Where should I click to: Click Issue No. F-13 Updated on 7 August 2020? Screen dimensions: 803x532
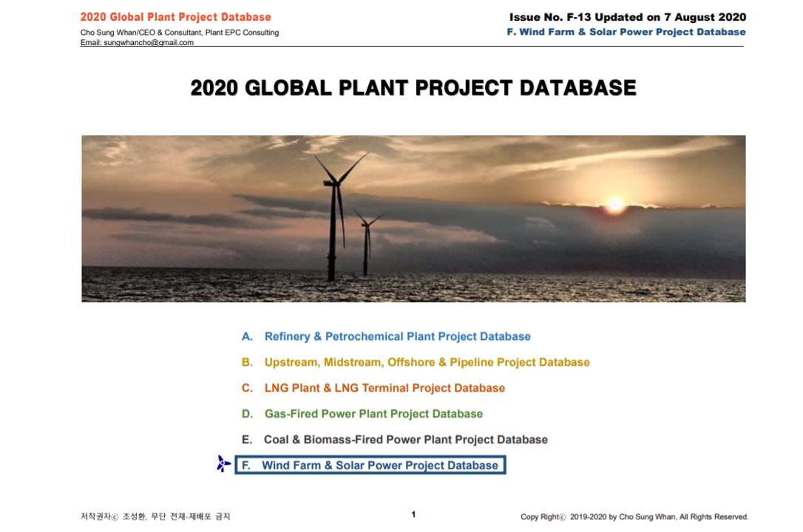point(627,17)
